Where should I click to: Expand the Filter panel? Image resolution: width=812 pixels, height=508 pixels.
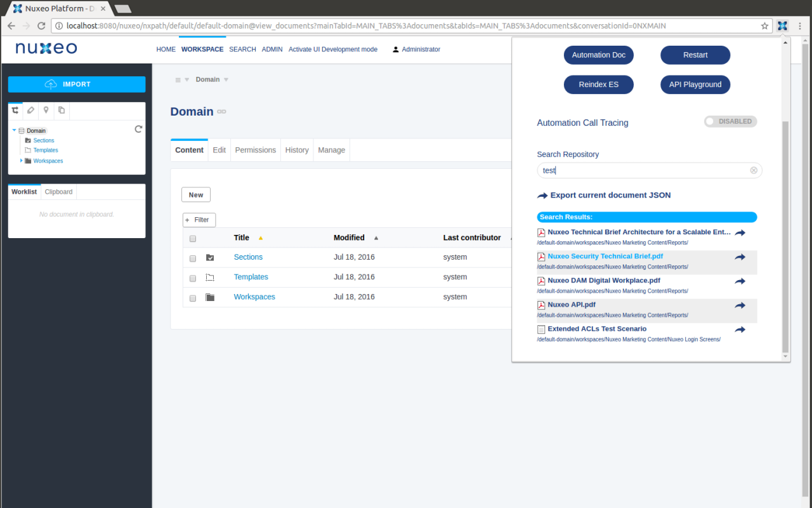[199, 220]
